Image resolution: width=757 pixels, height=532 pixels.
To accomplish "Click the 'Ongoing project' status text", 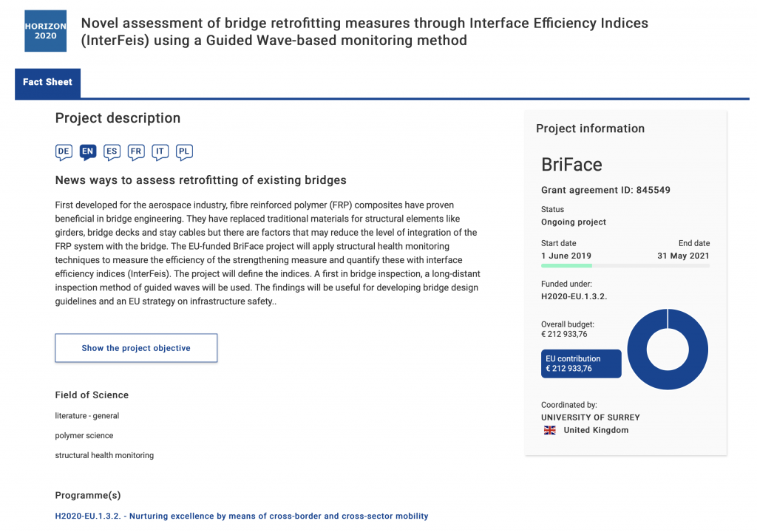I will point(574,222).
